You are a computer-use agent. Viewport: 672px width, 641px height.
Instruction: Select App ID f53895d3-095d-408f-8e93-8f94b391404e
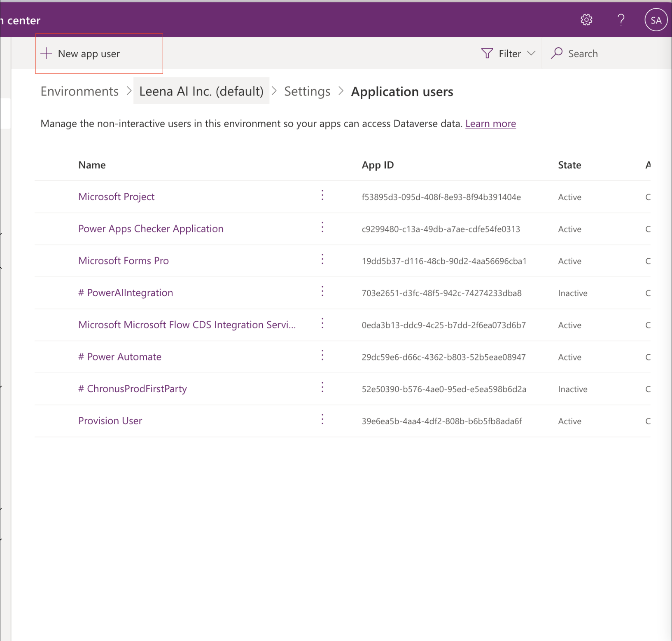(x=441, y=197)
